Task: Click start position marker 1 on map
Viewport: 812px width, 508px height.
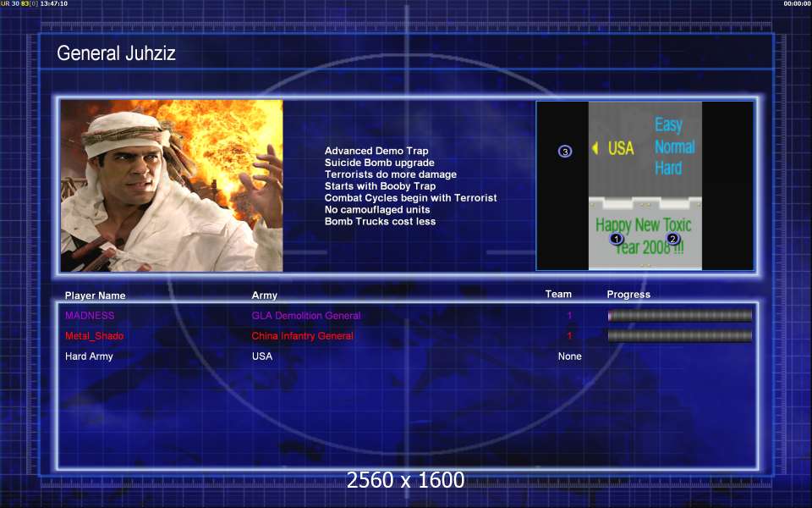Action: [x=617, y=239]
